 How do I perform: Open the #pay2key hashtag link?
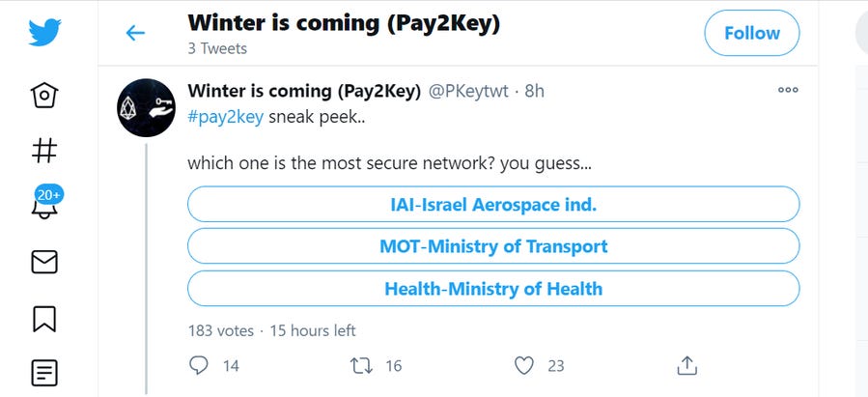(224, 117)
